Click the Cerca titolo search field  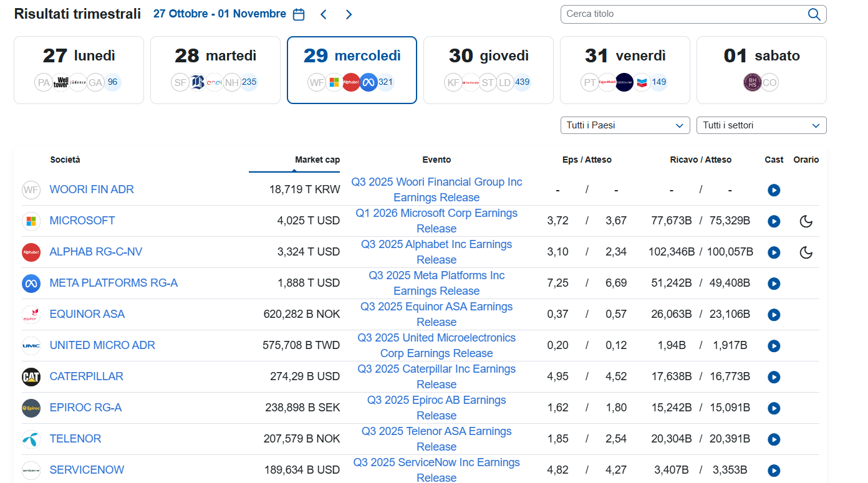[683, 14]
